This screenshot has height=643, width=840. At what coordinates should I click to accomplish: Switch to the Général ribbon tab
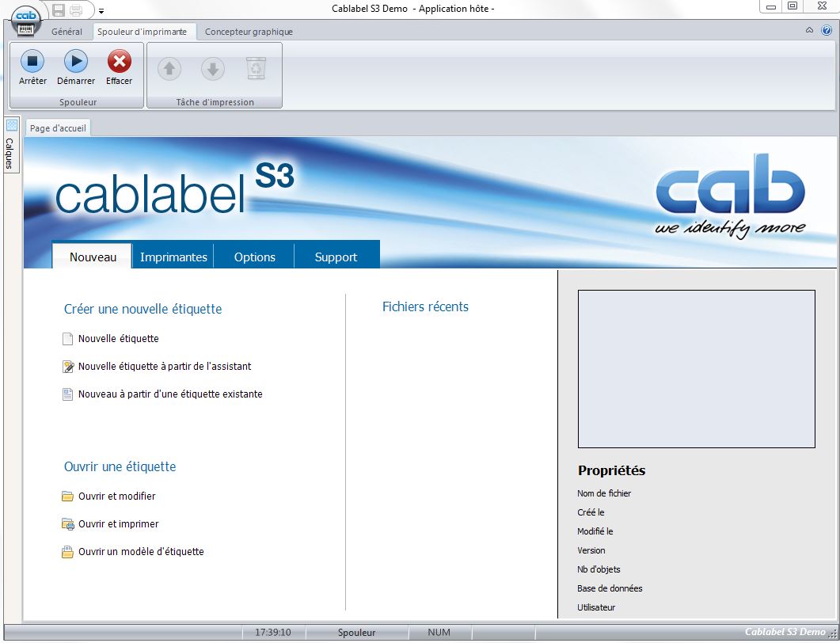(x=67, y=32)
